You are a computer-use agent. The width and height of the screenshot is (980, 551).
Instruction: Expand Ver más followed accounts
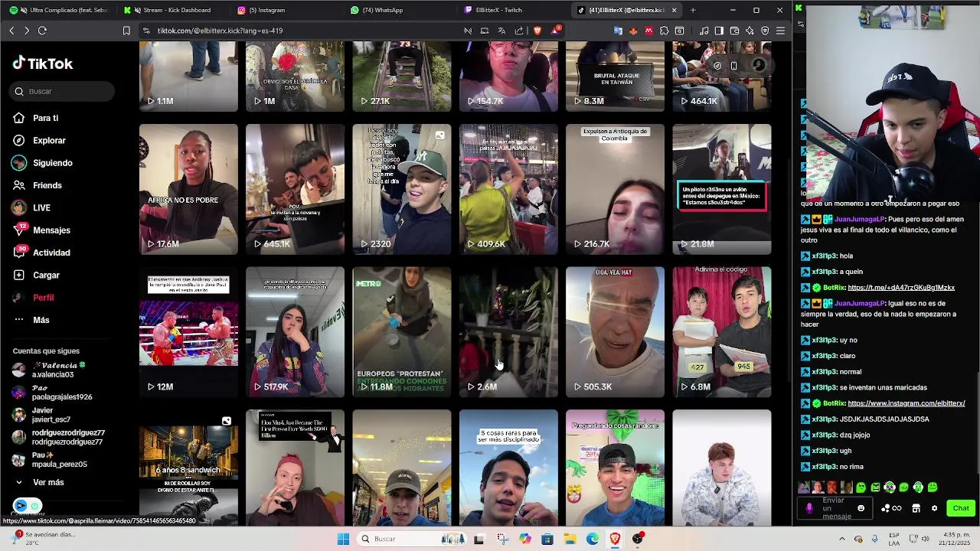pyautogui.click(x=39, y=482)
